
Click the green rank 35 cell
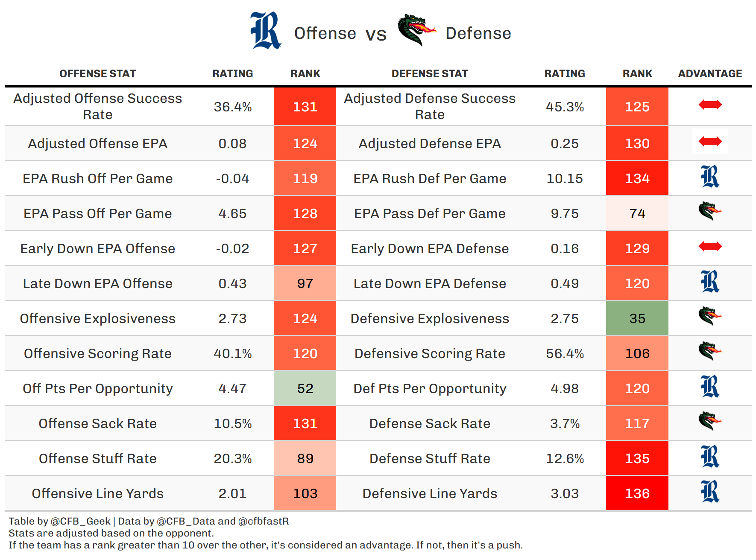pyautogui.click(x=637, y=318)
